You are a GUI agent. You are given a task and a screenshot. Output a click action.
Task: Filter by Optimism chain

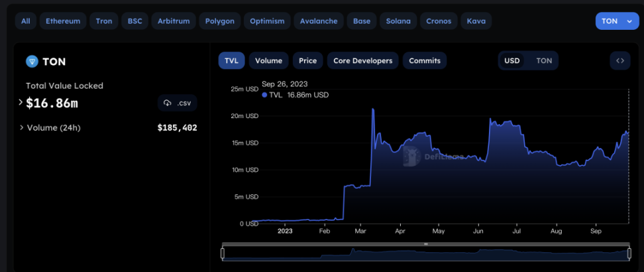267,21
